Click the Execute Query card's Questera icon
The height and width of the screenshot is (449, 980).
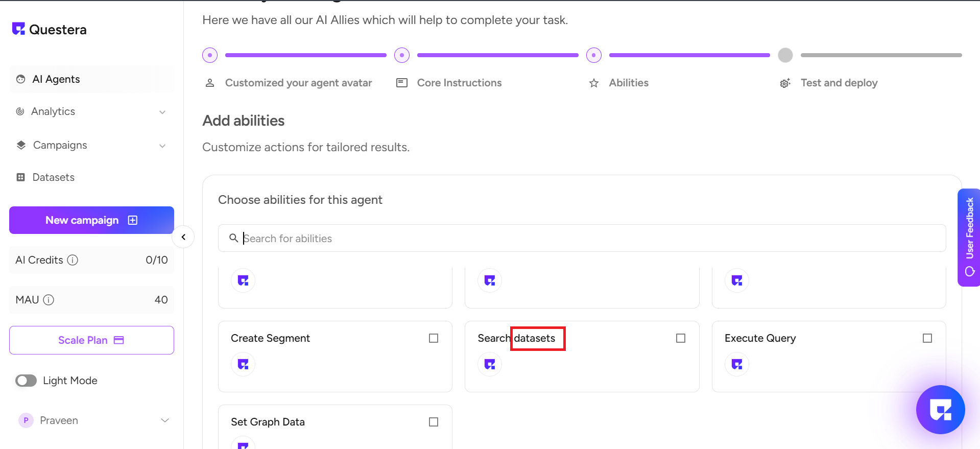coord(737,364)
